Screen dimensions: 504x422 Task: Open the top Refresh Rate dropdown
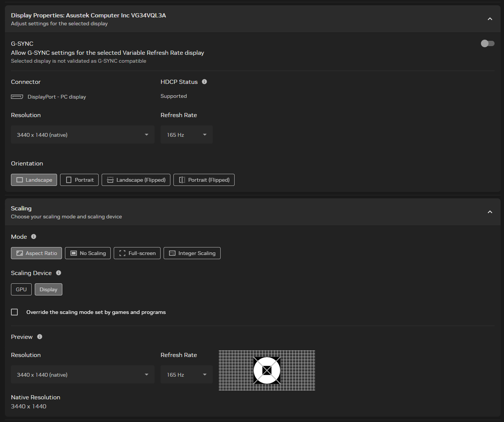(187, 134)
